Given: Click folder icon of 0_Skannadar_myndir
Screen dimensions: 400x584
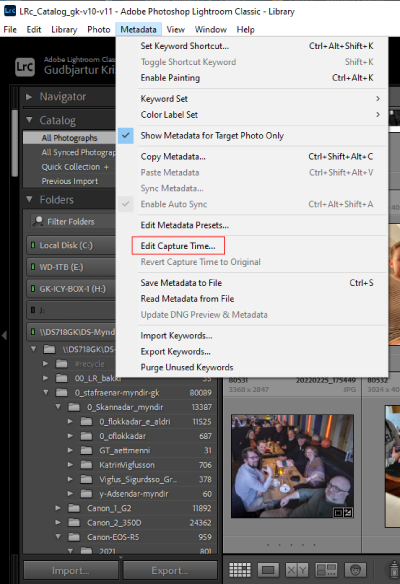Looking at the screenshot, I should pos(74,407).
